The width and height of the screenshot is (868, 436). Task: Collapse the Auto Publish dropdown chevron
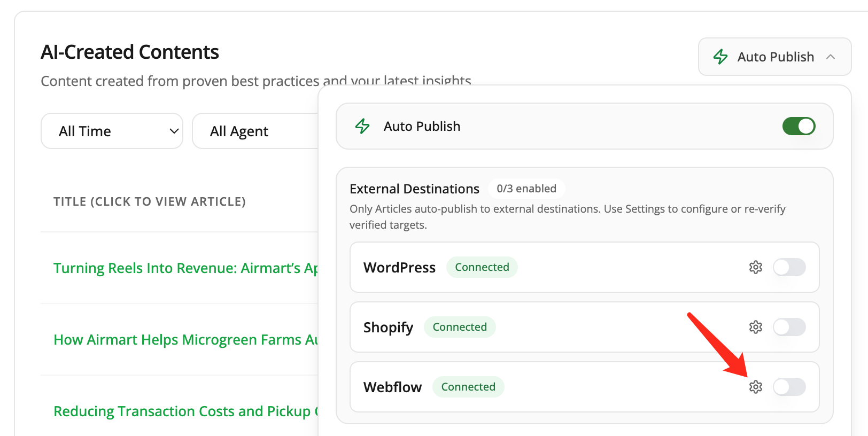(x=830, y=57)
